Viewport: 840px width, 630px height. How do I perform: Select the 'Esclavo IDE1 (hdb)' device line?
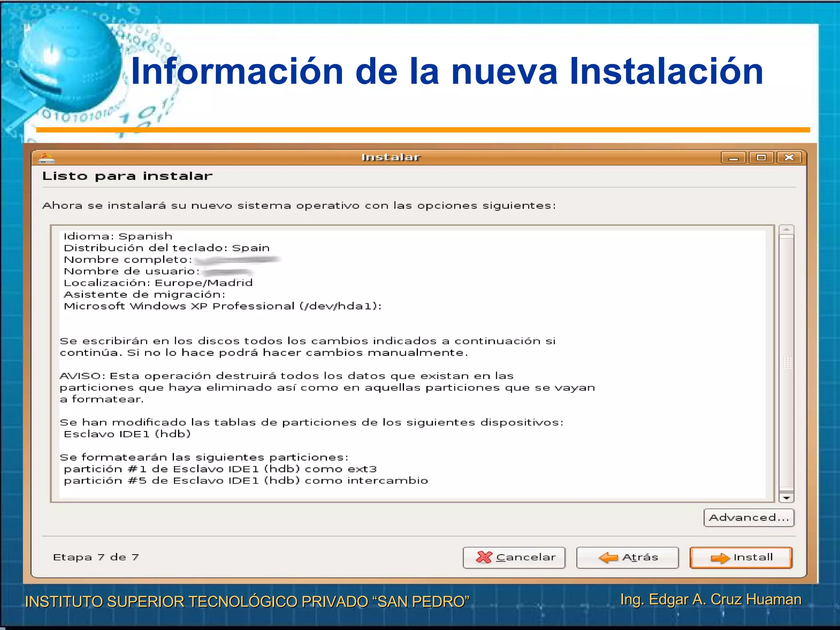pos(127,434)
